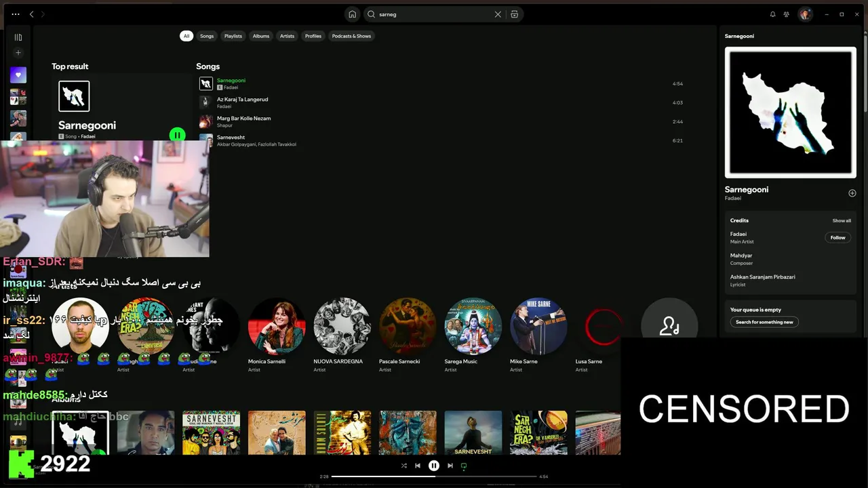The image size is (868, 488).
Task: Add Sarnegooni to Liked Songs plus icon
Action: (852, 193)
